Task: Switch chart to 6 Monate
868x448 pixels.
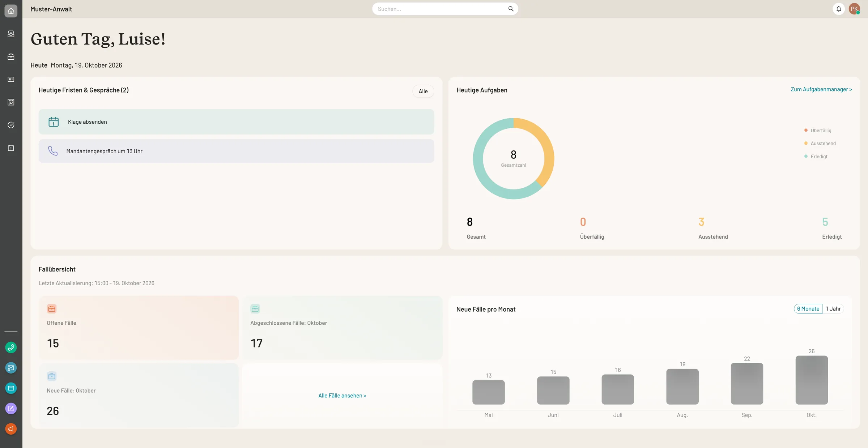Action: click(x=808, y=309)
